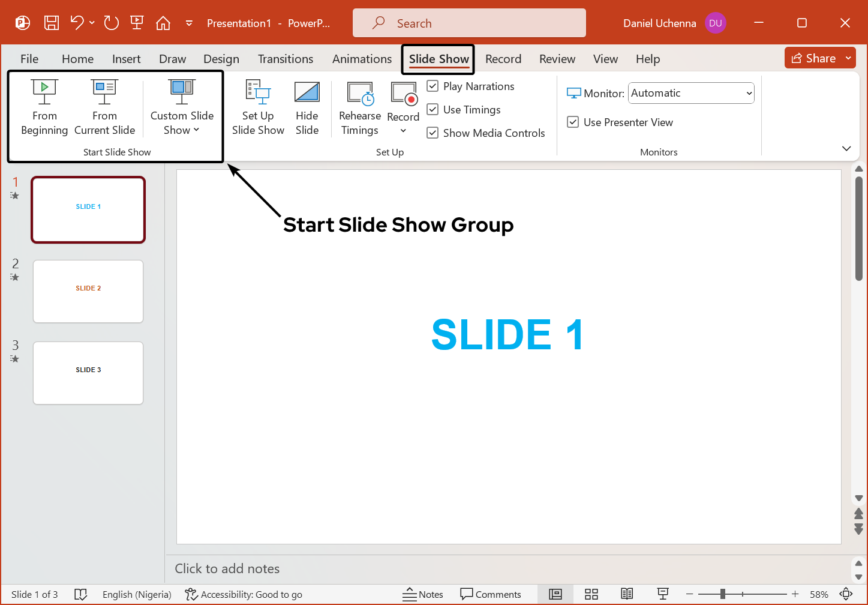This screenshot has height=605, width=868.
Task: Uncheck Show Media Controls
Action: click(x=433, y=132)
